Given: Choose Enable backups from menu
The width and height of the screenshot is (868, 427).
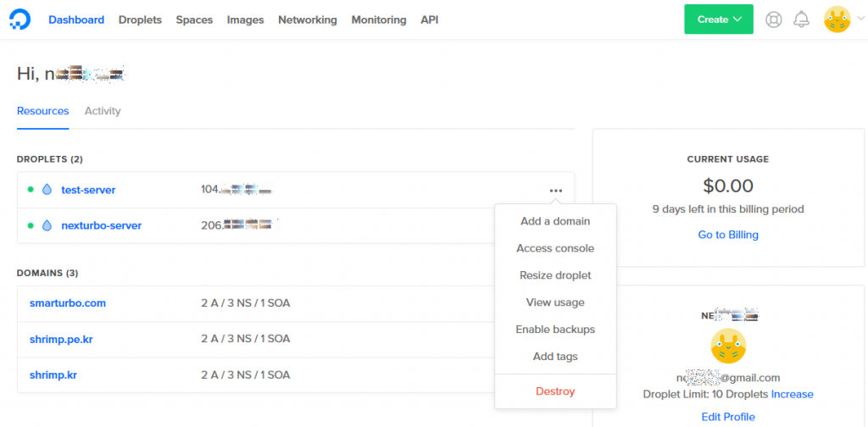Looking at the screenshot, I should (555, 330).
